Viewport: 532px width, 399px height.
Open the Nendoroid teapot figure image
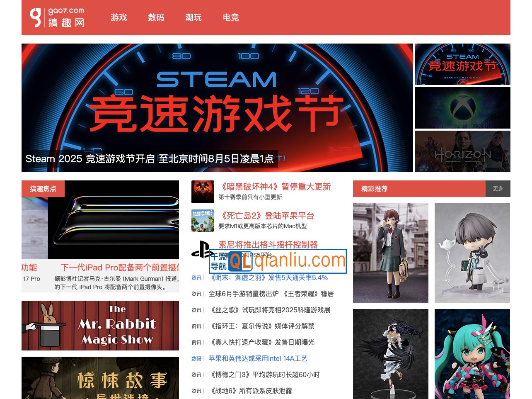pos(472,253)
